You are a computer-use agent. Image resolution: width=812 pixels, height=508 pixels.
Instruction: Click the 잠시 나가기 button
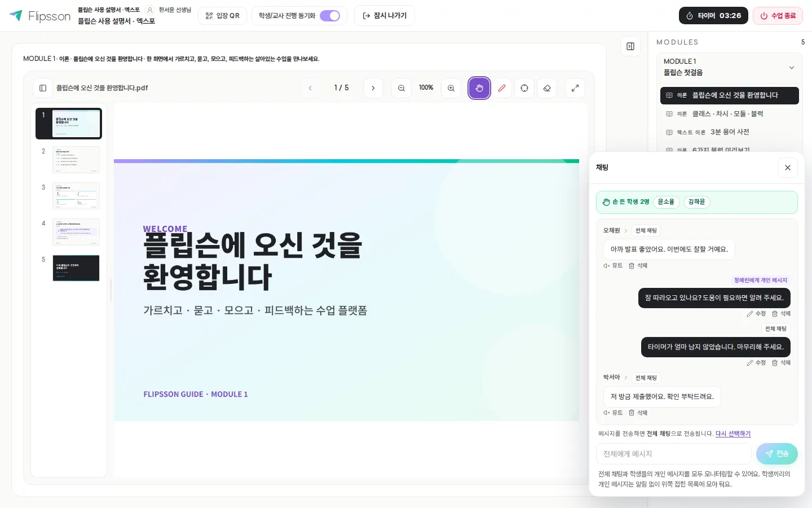(x=385, y=16)
